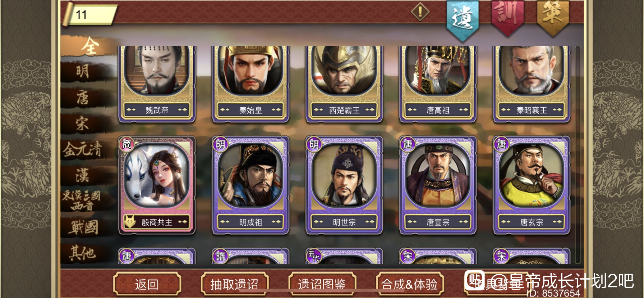Viewport: 644px width, 298px height.
Task: Click the fox icon beside 殷商共主
Action: [x=130, y=222]
